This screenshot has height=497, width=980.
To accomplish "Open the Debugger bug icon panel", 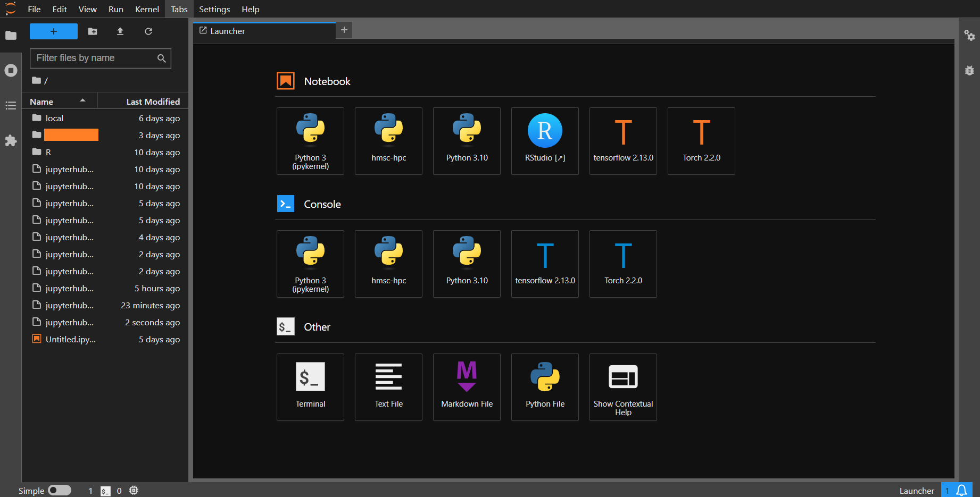I will [969, 71].
